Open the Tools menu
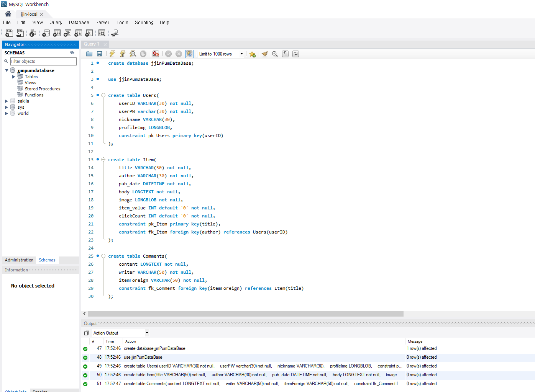Viewport: 535px width, 392px height. (123, 23)
